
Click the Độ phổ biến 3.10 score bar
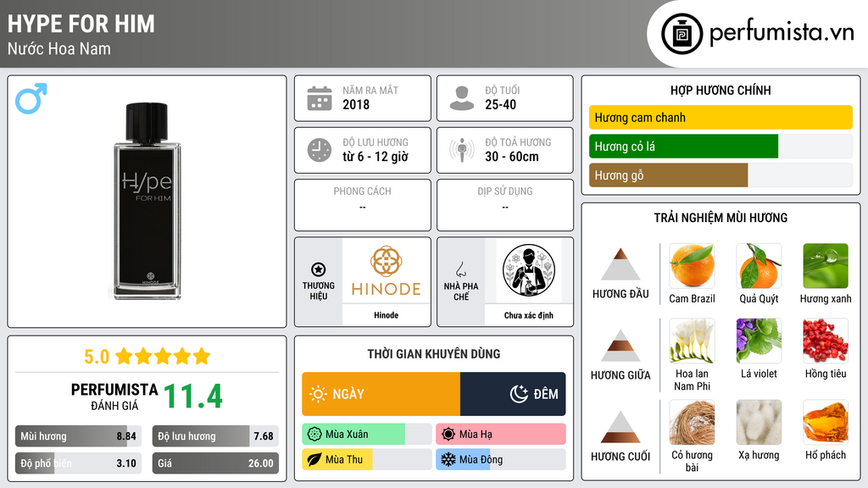tap(78, 463)
